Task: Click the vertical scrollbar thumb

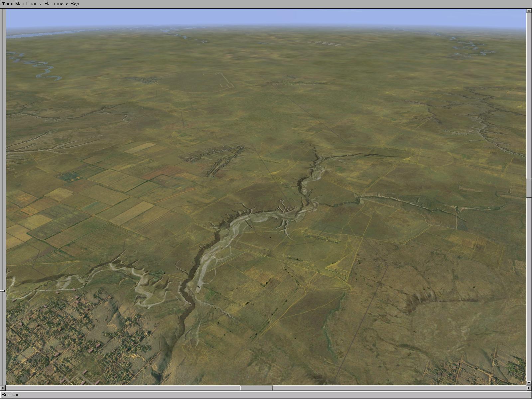Action: (x=529, y=189)
